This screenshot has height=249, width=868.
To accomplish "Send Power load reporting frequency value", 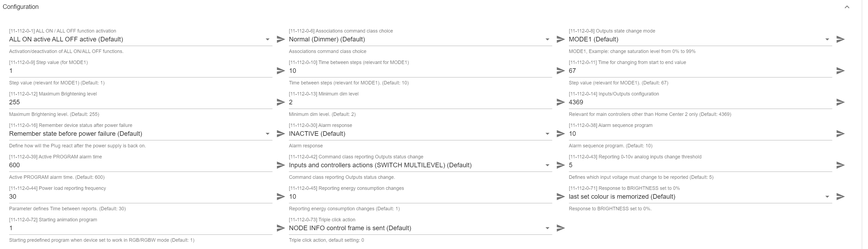I will (x=281, y=197).
